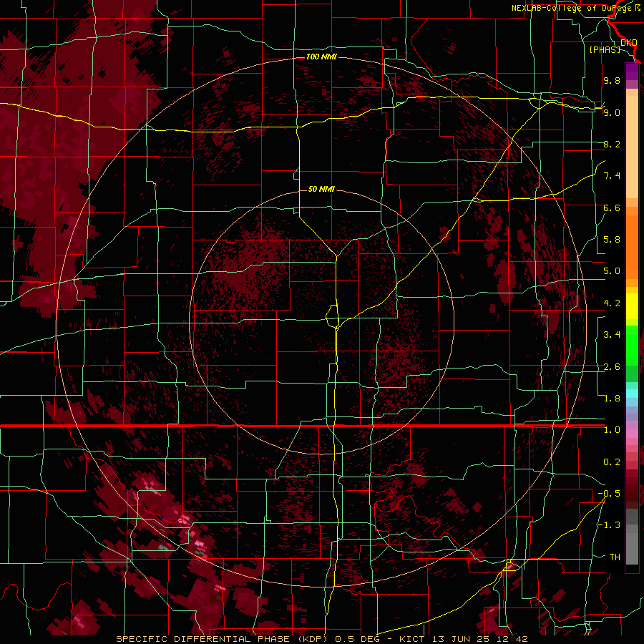The width and height of the screenshot is (644, 644).
Task: Click the purple top segment of the color bar
Action: pos(632,72)
